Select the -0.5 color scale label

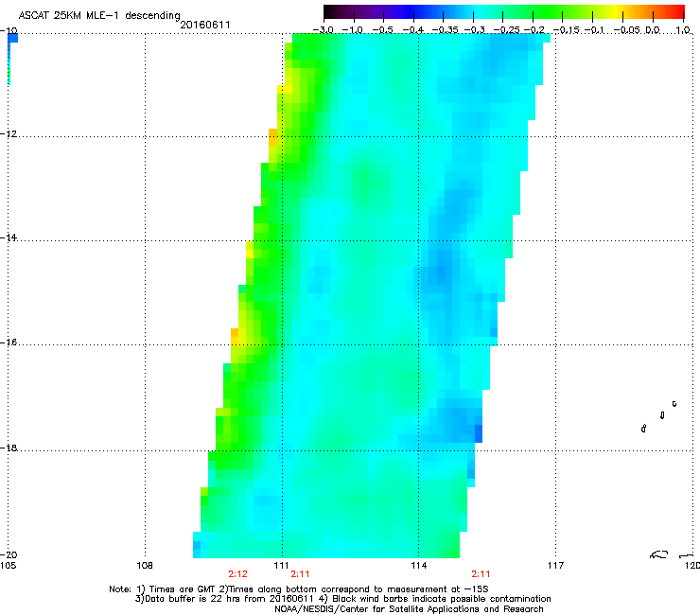click(382, 30)
